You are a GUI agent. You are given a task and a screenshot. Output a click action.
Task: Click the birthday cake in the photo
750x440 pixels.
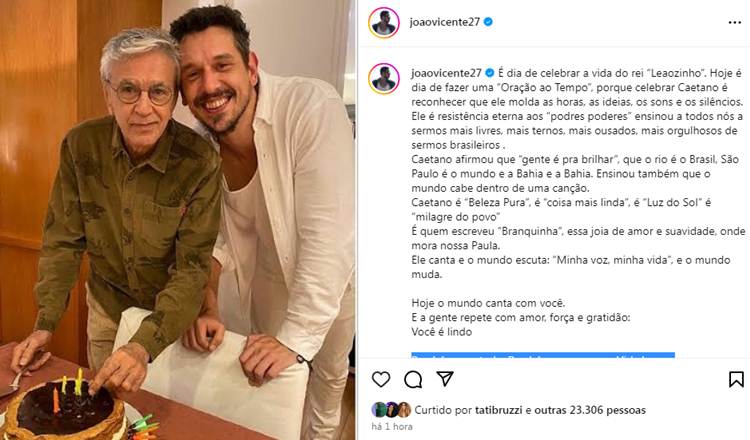tap(65, 408)
